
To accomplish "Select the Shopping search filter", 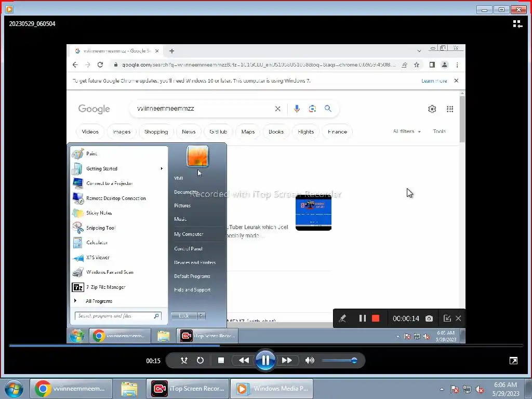I will (x=156, y=131).
